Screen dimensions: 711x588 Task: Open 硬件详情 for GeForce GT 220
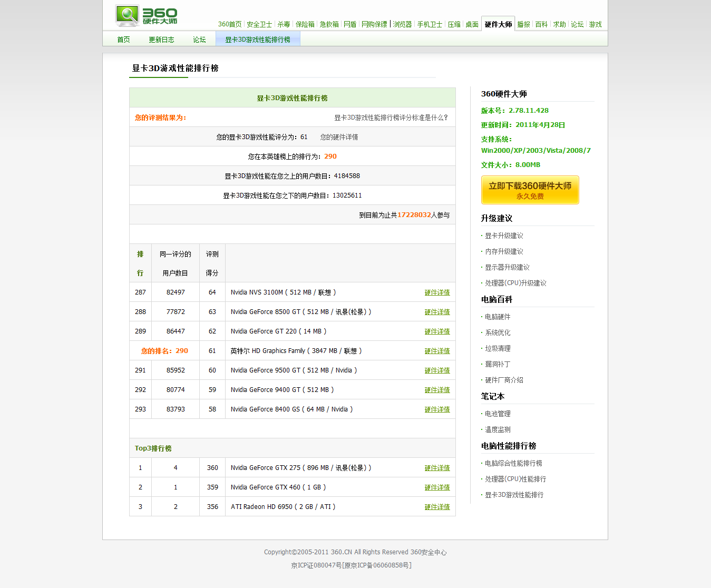(437, 331)
